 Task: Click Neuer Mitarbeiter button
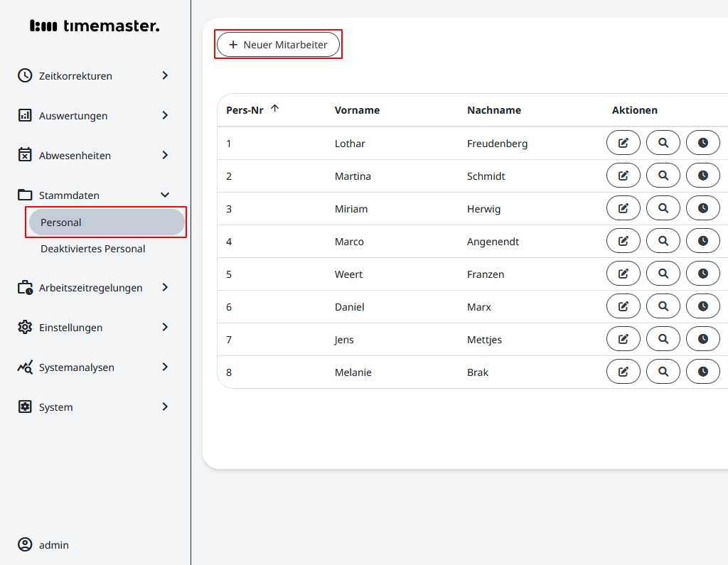tap(278, 44)
